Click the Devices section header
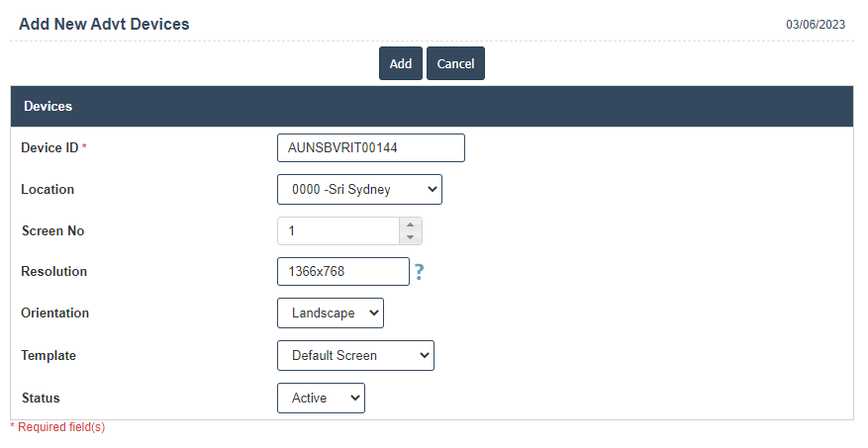The height and width of the screenshot is (448, 868). click(x=48, y=106)
